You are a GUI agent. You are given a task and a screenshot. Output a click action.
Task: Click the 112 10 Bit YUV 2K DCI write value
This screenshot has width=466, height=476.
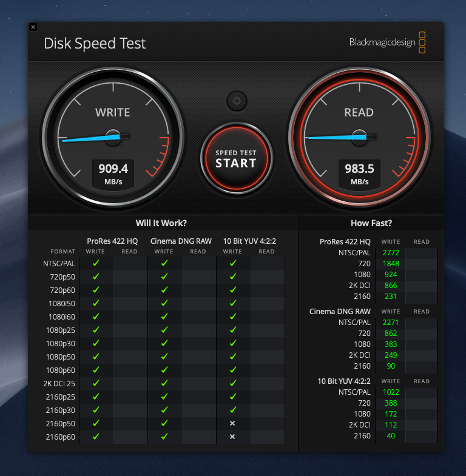(391, 425)
